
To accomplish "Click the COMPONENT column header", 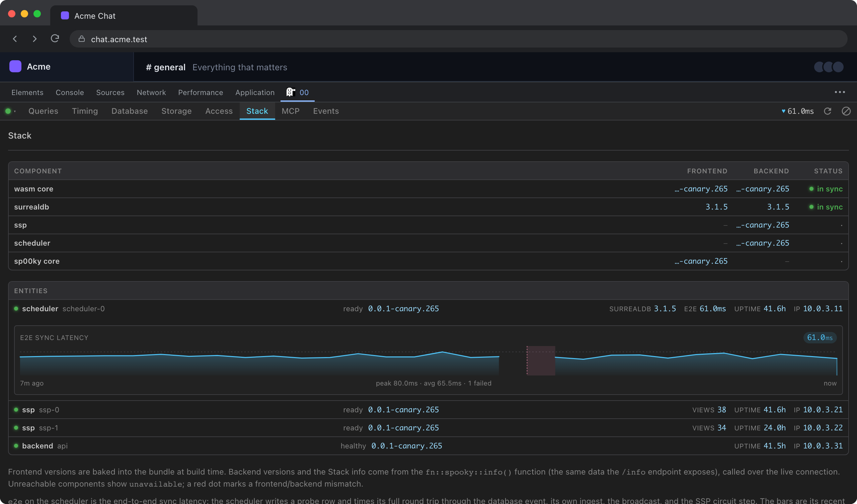I will 38,171.
